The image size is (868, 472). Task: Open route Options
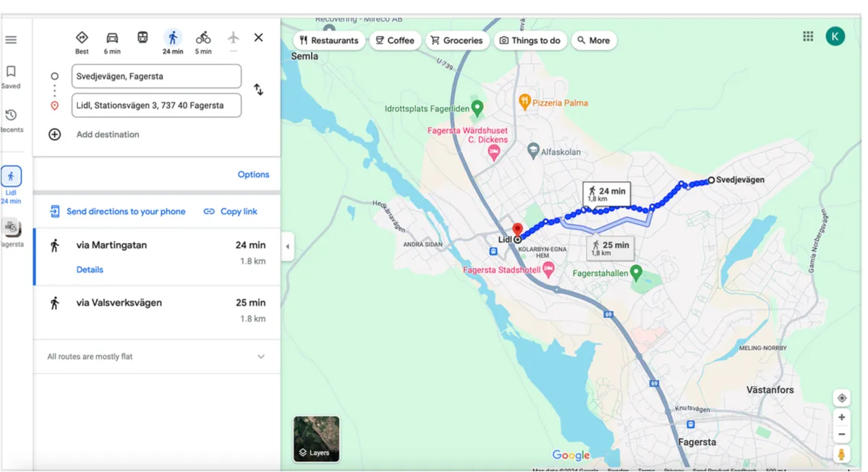coord(253,174)
